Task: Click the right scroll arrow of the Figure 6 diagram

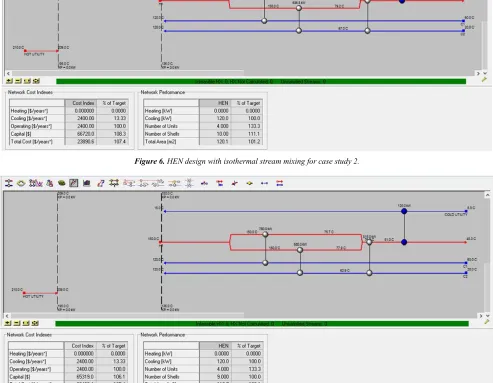Action: pos(478,73)
